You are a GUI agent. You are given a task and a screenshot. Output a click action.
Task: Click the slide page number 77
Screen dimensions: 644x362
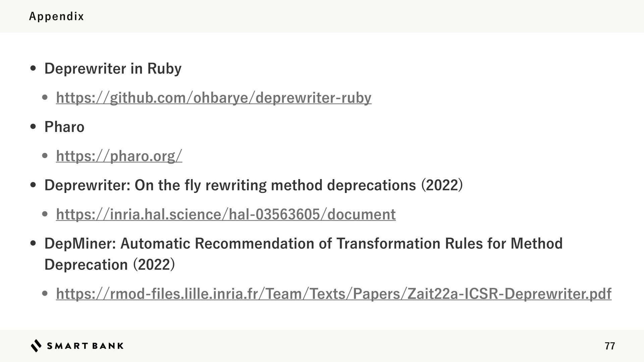610,346
